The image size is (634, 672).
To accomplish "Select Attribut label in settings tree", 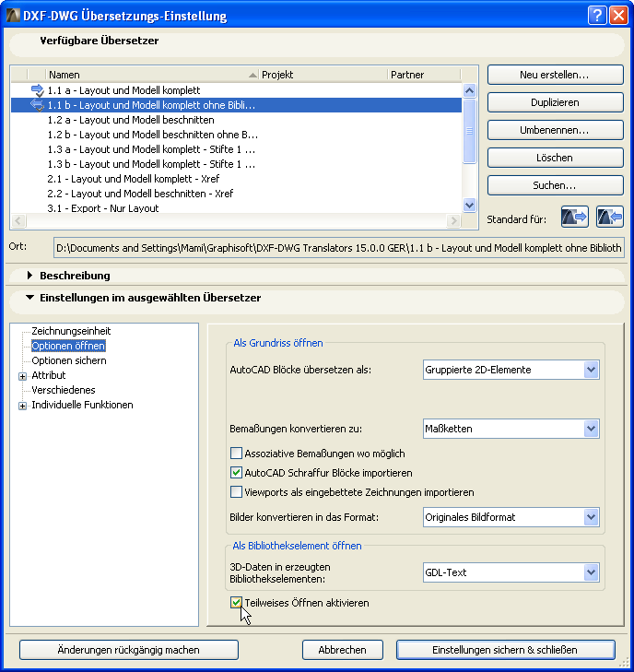I will click(49, 375).
